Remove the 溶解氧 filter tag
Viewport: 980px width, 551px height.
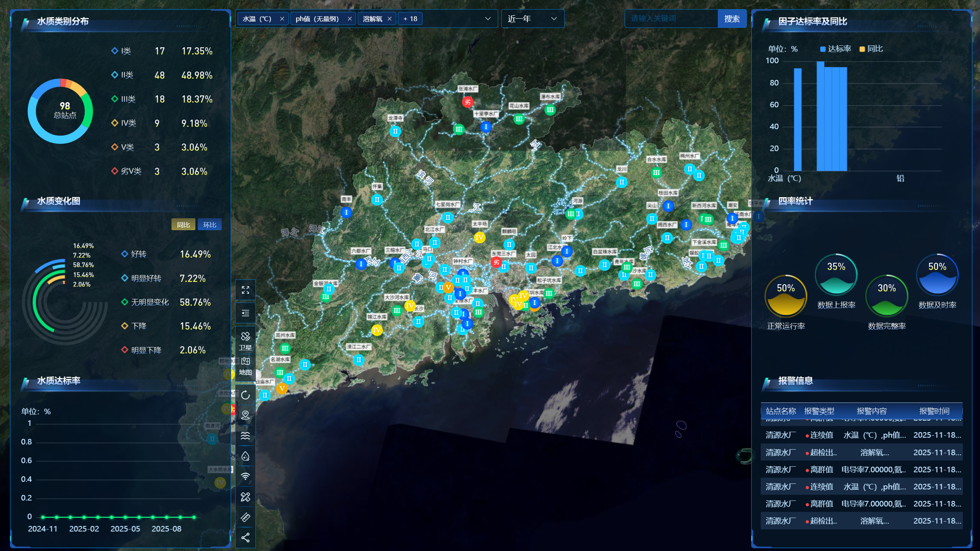(390, 19)
